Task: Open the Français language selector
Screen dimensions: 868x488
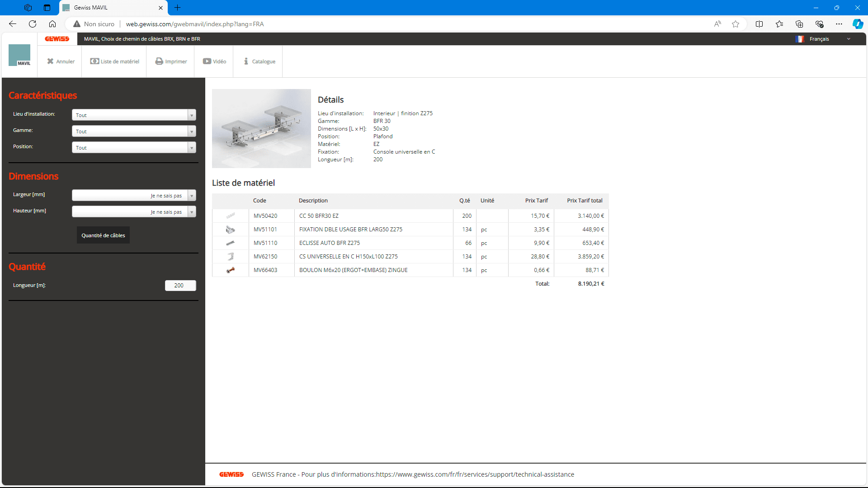Action: point(824,39)
